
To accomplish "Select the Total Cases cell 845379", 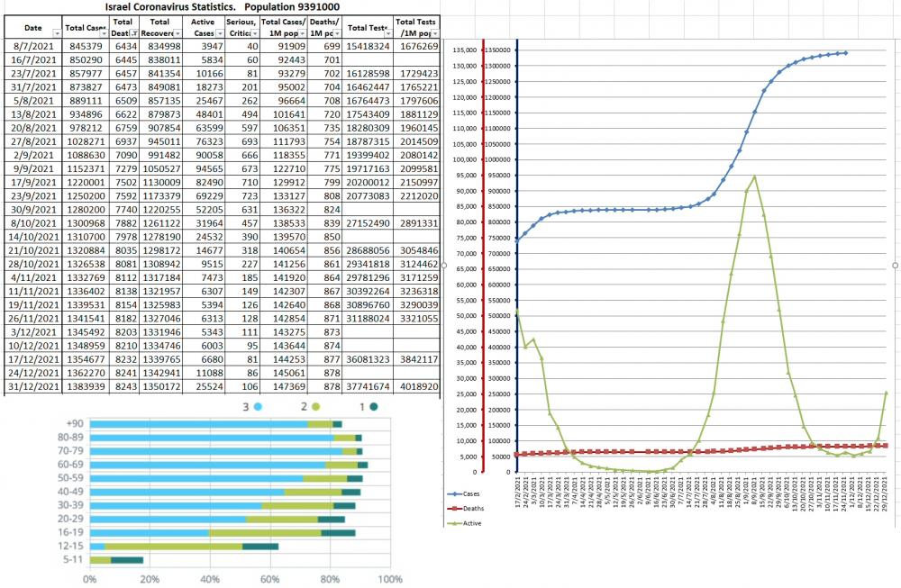I will point(85,47).
